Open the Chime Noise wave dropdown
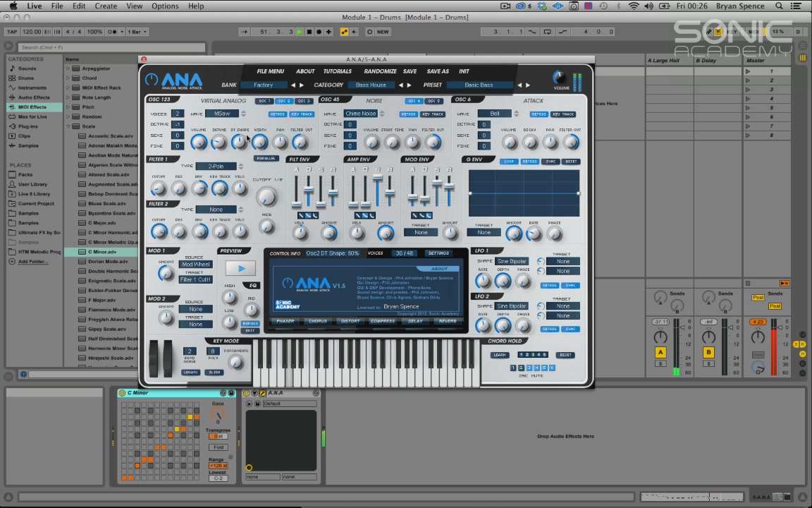Image resolution: width=812 pixels, height=508 pixels. point(360,114)
